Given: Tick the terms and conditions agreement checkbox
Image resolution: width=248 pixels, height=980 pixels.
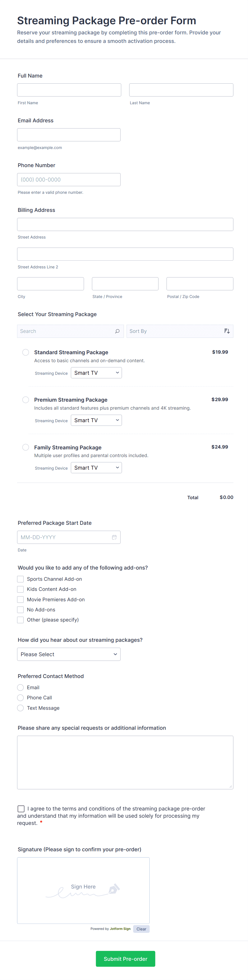Looking at the screenshot, I should click(x=21, y=809).
